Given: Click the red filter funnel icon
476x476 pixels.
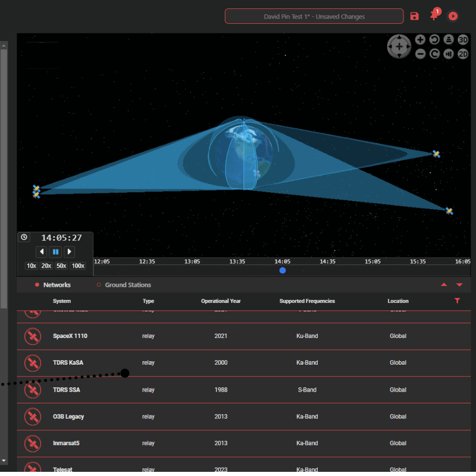Looking at the screenshot, I should pos(457,301).
